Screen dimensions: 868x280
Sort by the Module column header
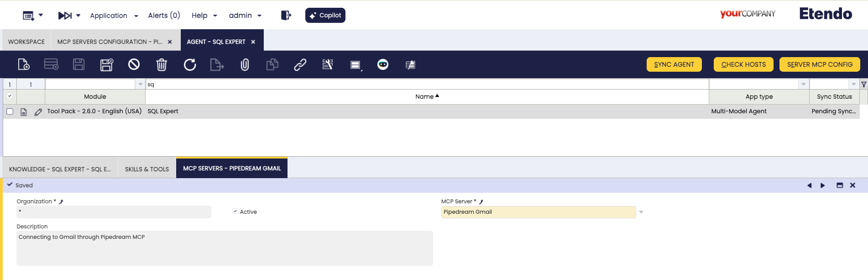tap(95, 96)
